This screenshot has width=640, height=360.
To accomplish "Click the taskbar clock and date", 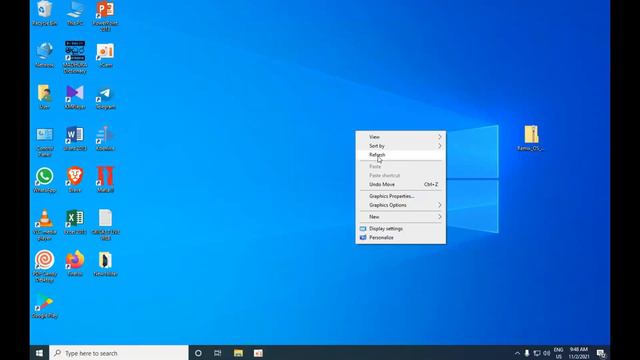I will coord(579,353).
